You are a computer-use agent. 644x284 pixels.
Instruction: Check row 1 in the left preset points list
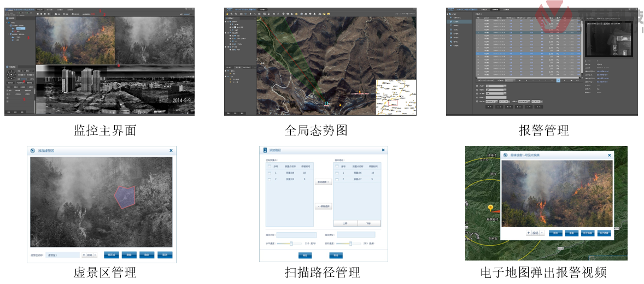pos(269,173)
